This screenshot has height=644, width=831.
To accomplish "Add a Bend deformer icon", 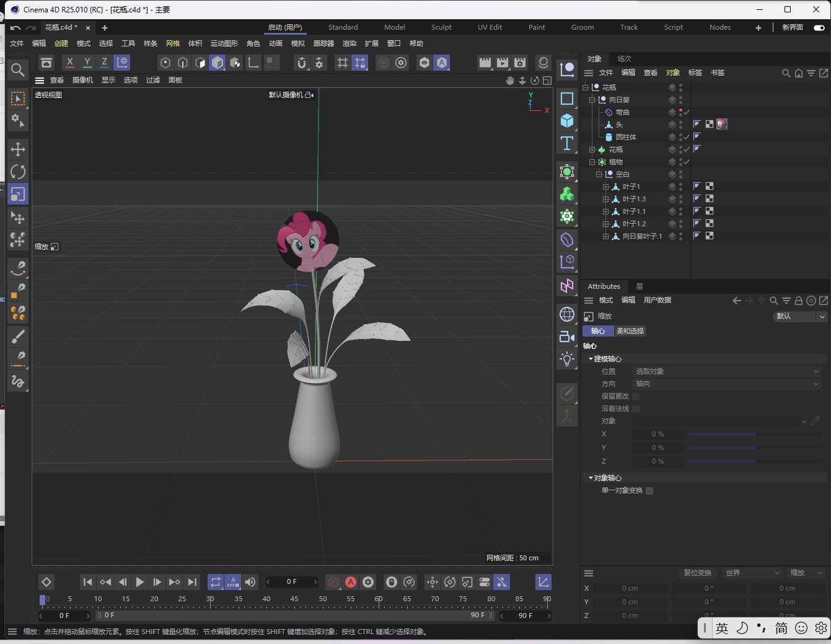I will coord(567,240).
